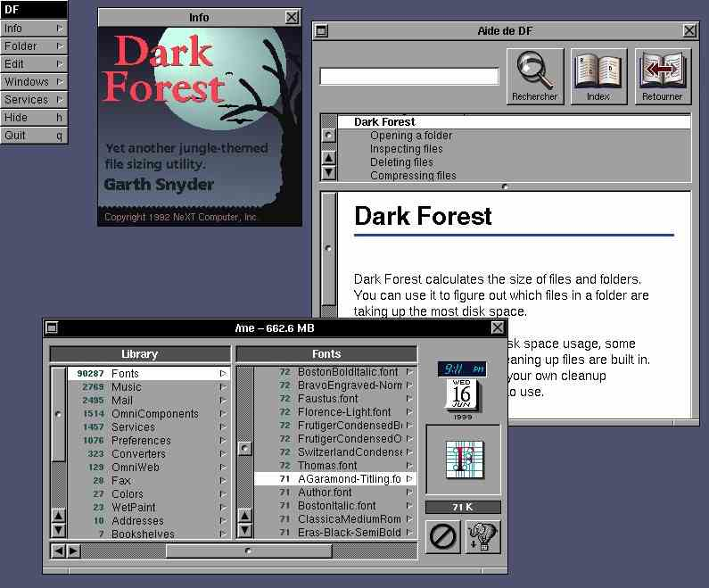Screen dimensions: 709x588
Task: Open the Edit menu
Action: coord(34,63)
